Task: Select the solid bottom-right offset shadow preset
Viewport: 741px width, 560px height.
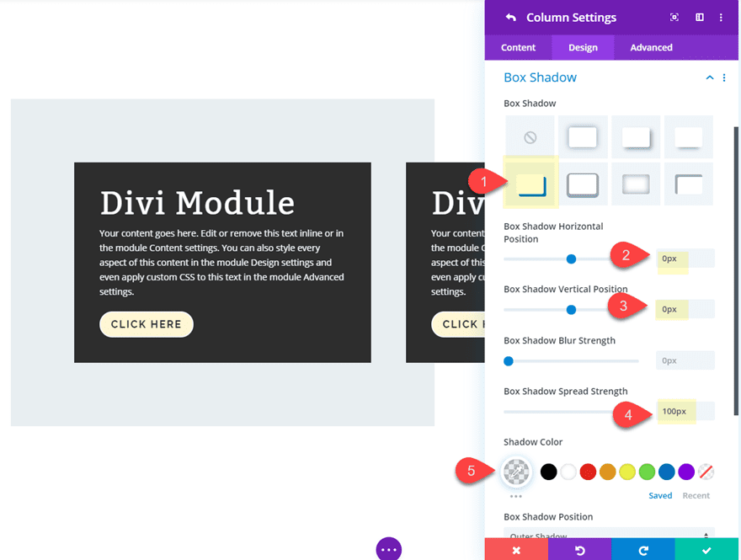Action: 532,184
